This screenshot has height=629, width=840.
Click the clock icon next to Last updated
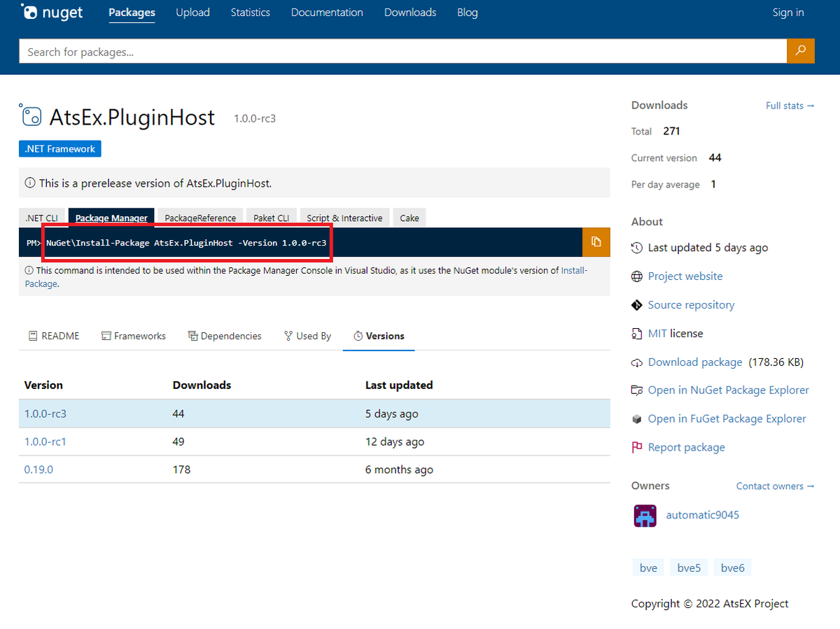pyautogui.click(x=636, y=248)
